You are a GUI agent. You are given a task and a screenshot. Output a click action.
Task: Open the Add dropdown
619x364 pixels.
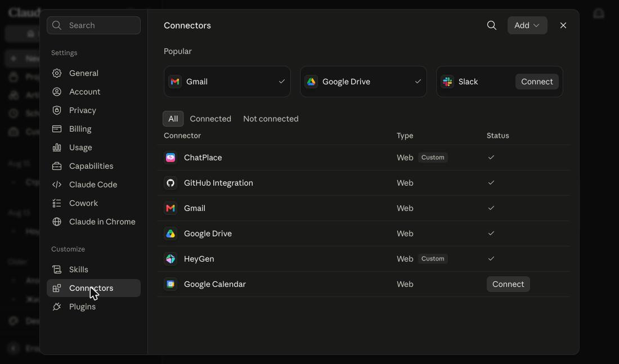[527, 25]
